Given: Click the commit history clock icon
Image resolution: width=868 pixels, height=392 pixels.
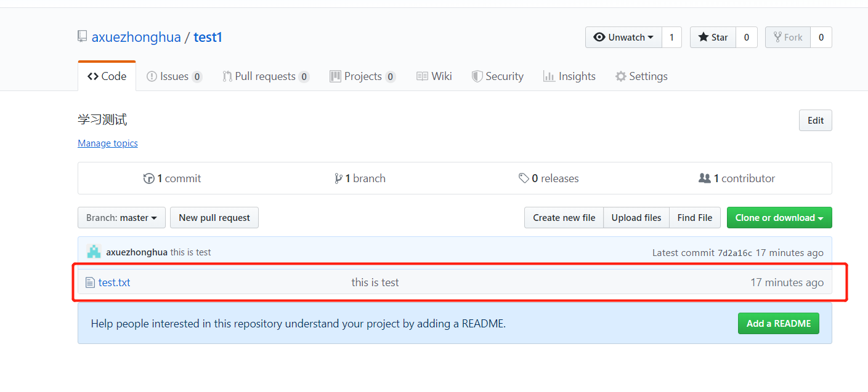Looking at the screenshot, I should 148,178.
